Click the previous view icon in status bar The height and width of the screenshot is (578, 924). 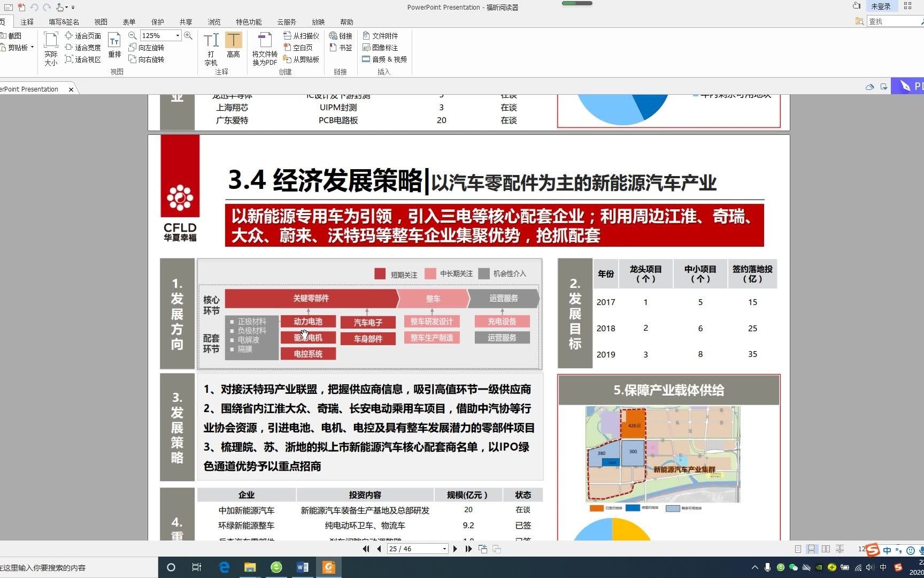[x=483, y=549]
